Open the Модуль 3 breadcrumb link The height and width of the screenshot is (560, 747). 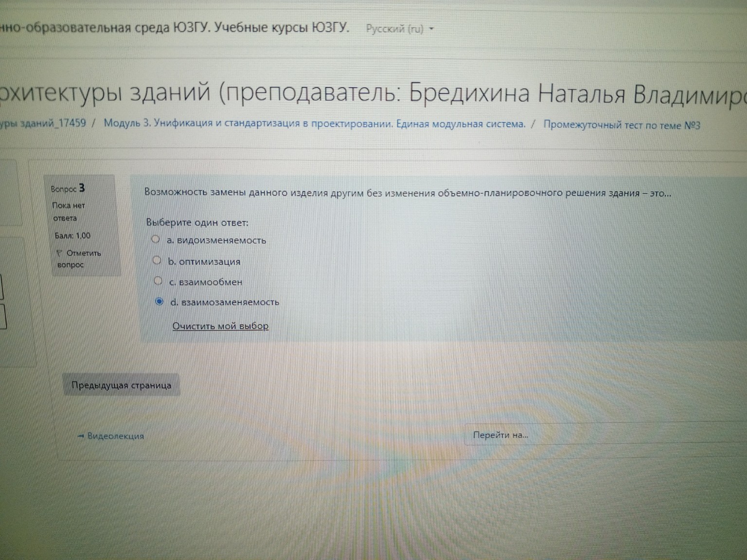tap(316, 123)
